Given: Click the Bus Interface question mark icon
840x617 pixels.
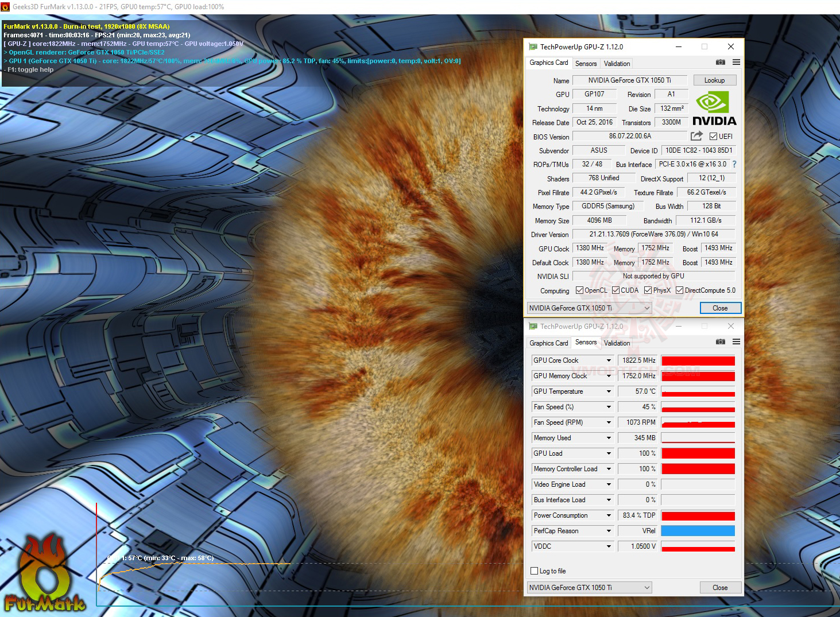Looking at the screenshot, I should 734,164.
